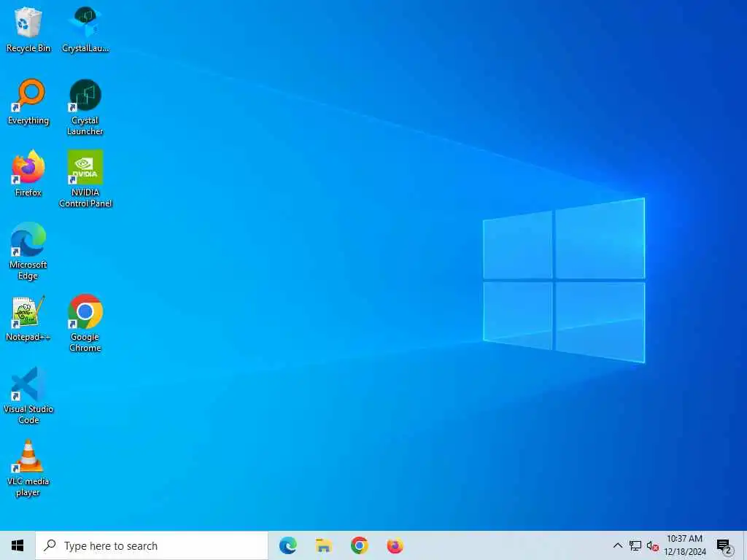This screenshot has width=747, height=560.
Task: Open File Explorer from the taskbar
Action: tap(323, 545)
